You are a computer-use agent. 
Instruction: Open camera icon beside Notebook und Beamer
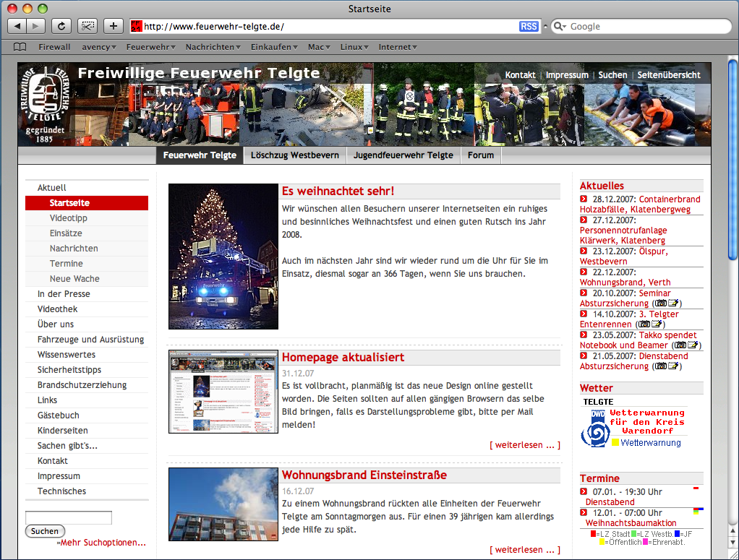(680, 345)
